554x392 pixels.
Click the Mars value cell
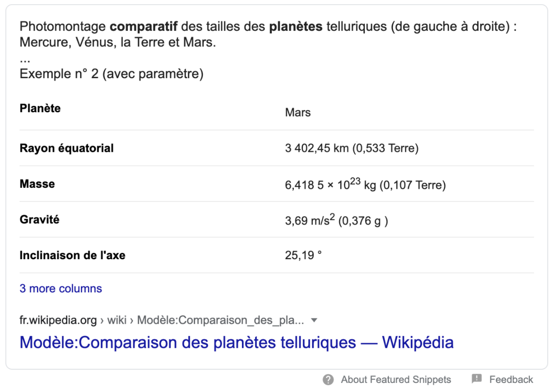point(298,113)
